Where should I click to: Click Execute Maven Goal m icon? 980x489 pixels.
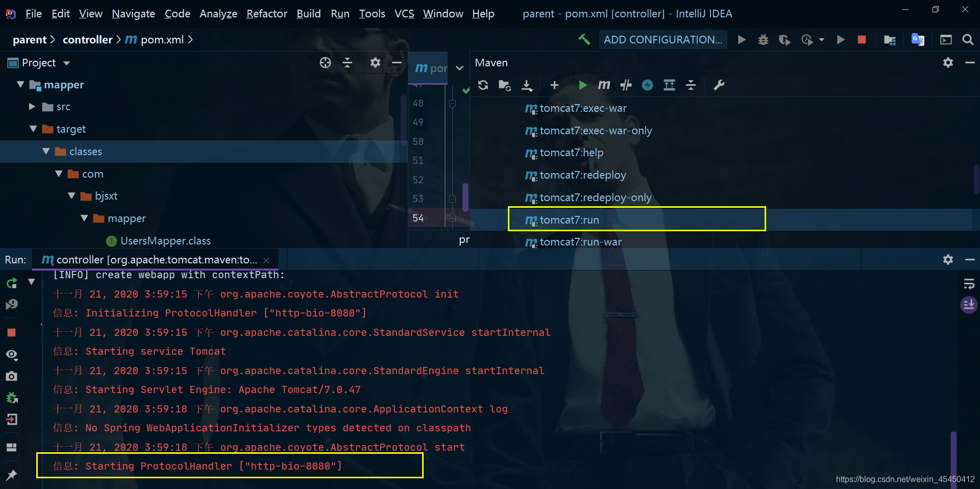[604, 85]
